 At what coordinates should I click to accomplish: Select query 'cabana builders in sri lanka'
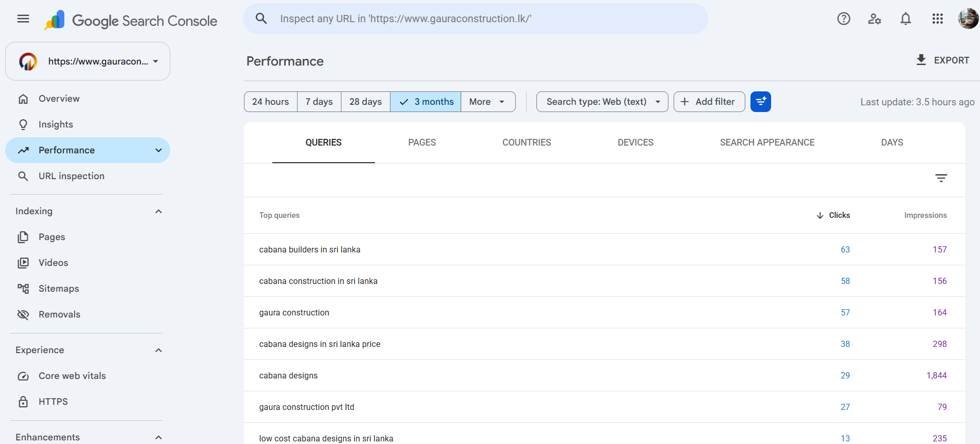pyautogui.click(x=309, y=250)
